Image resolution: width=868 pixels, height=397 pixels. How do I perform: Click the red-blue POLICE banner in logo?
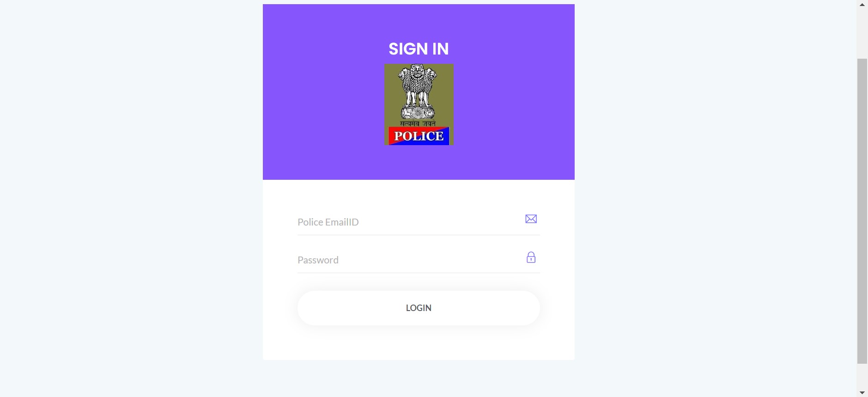coord(419,136)
